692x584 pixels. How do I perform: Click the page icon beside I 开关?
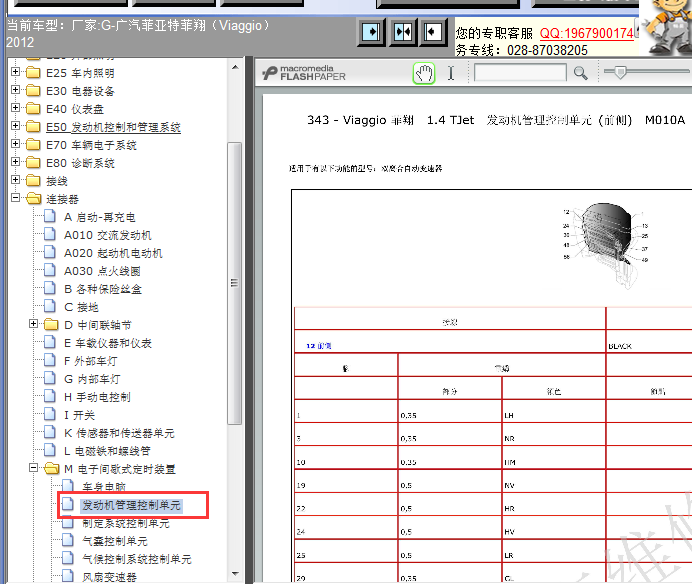(50, 414)
